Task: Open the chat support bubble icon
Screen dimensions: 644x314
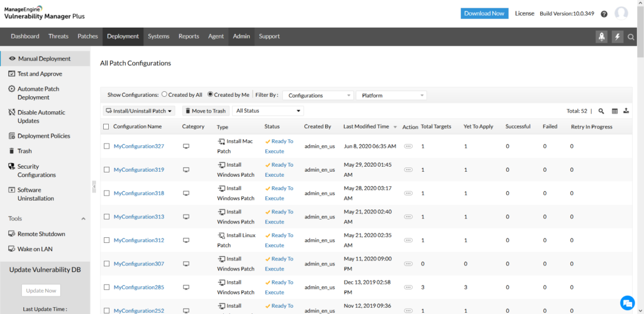Action: 626,301
